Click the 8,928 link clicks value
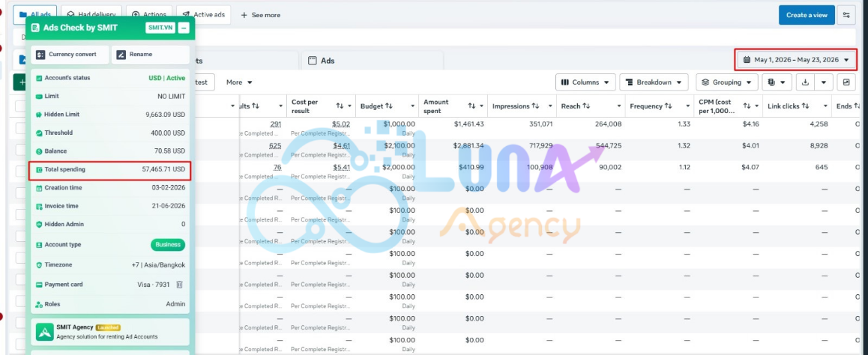This screenshot has width=868, height=355. [819, 145]
